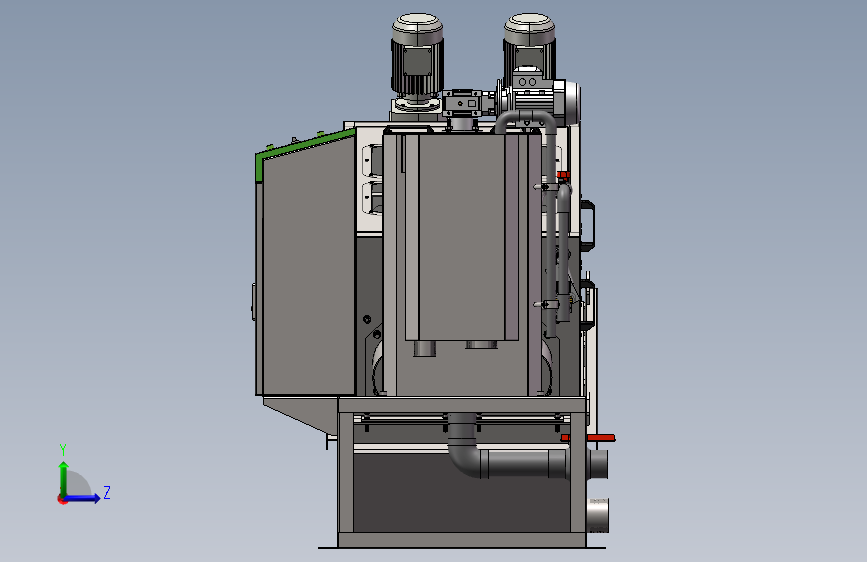Image resolution: width=867 pixels, height=562 pixels.
Task: Select the left vertical motor on top
Action: pos(417,61)
